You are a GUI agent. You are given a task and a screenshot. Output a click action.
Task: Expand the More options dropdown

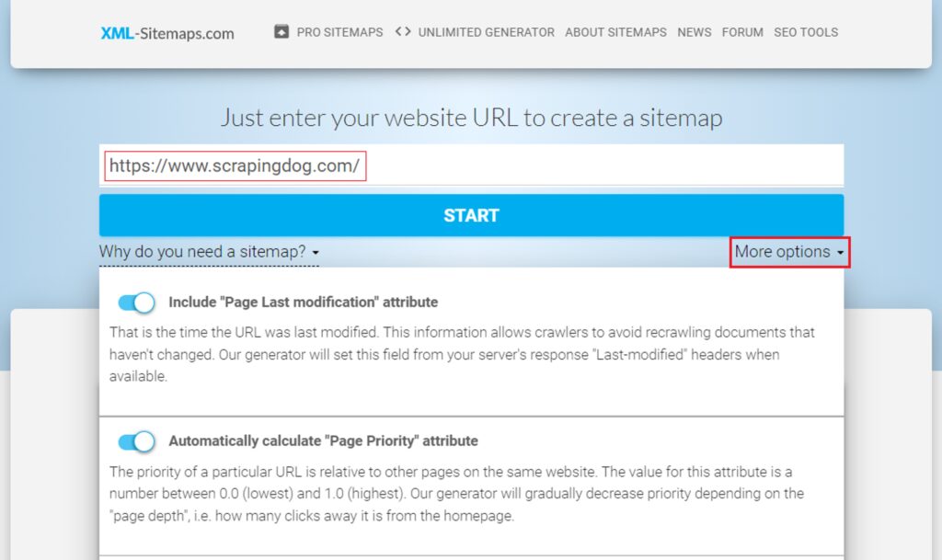coord(789,252)
